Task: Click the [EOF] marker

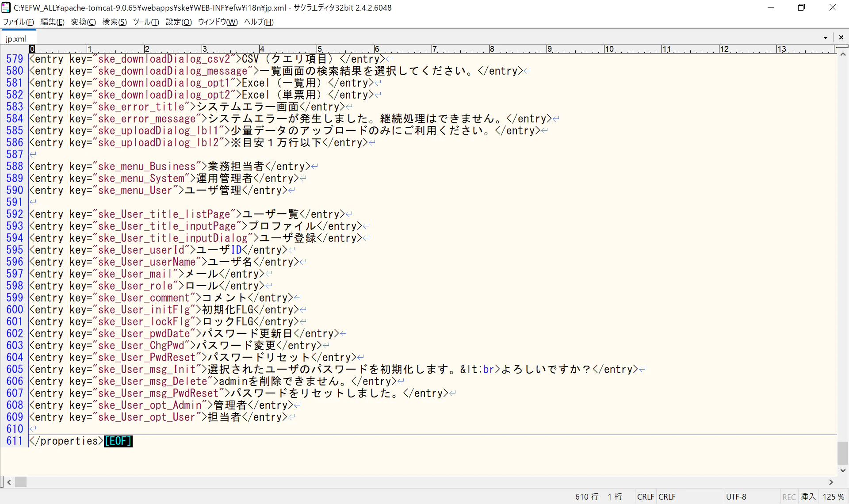Action: coord(118,441)
